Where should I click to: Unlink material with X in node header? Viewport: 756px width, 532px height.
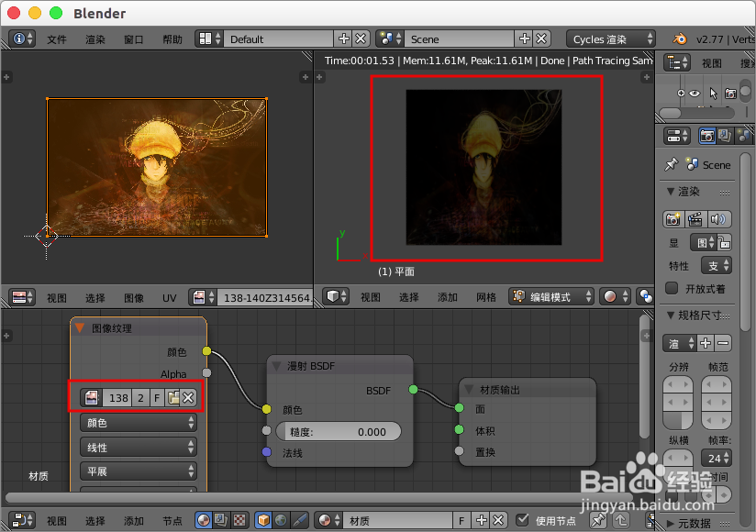(498, 520)
